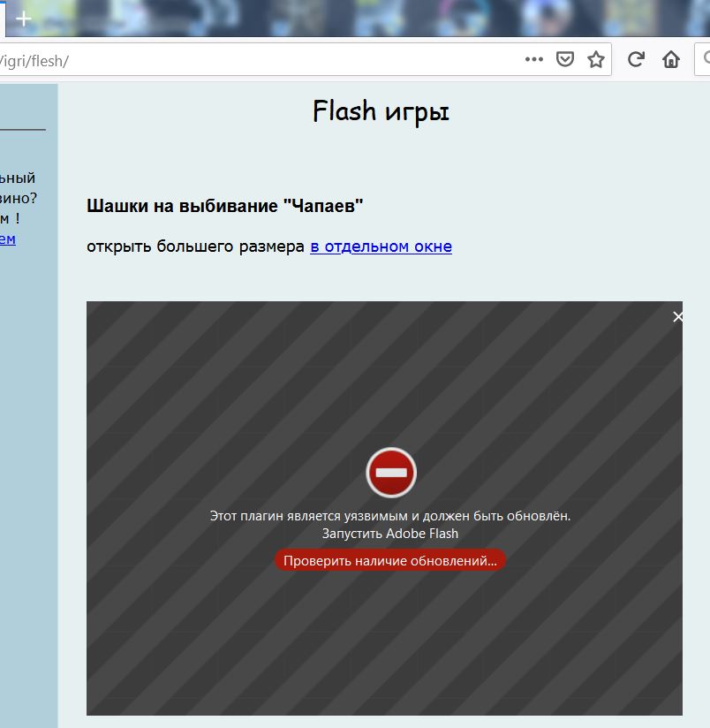Open a new browser tab with plus icon
Image resolution: width=710 pixels, height=728 pixels.
point(23,19)
